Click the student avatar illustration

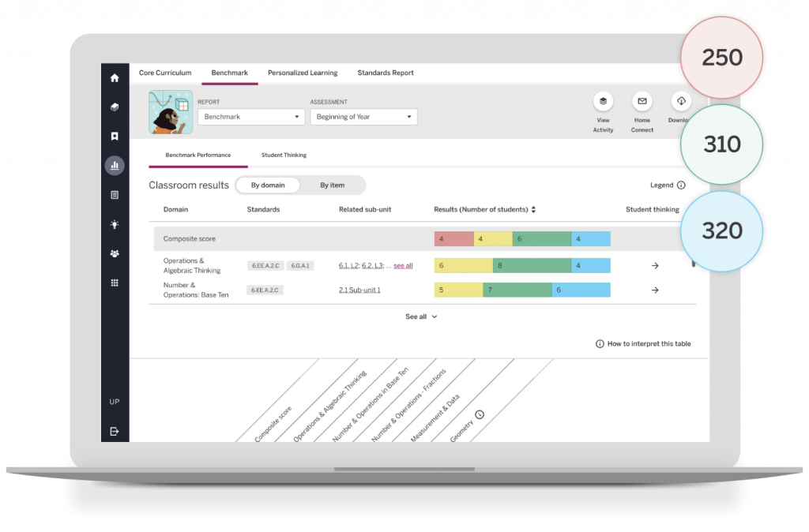coord(171,112)
